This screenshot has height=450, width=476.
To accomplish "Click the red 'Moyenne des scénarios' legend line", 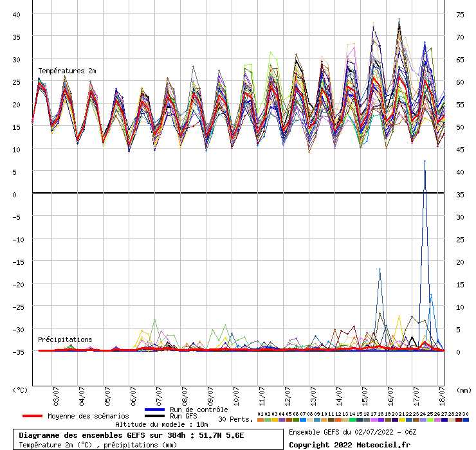I will point(32,416).
